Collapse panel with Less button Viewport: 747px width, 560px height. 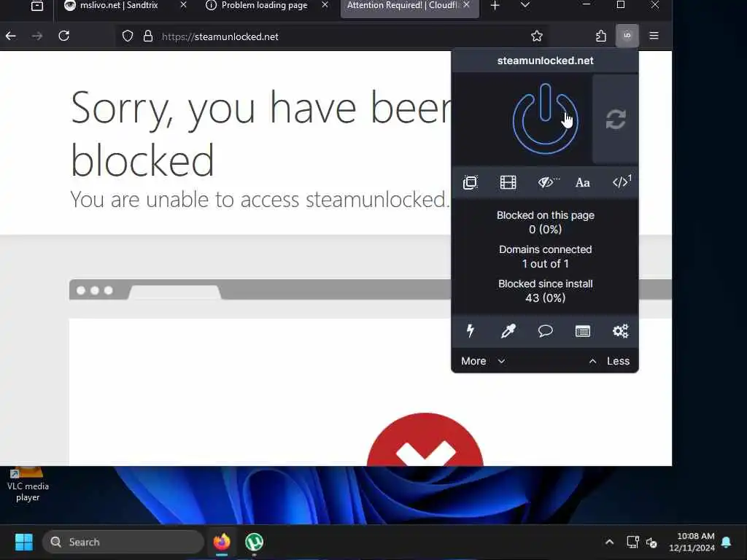[x=609, y=361]
